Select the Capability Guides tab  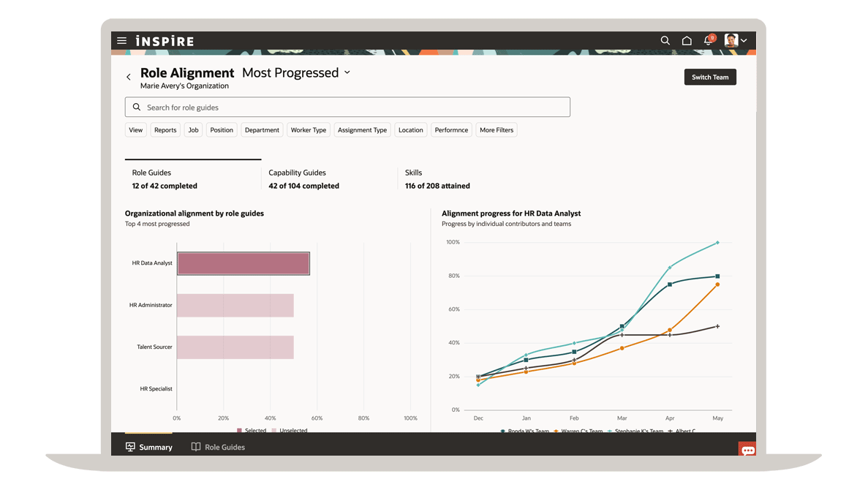(303, 179)
